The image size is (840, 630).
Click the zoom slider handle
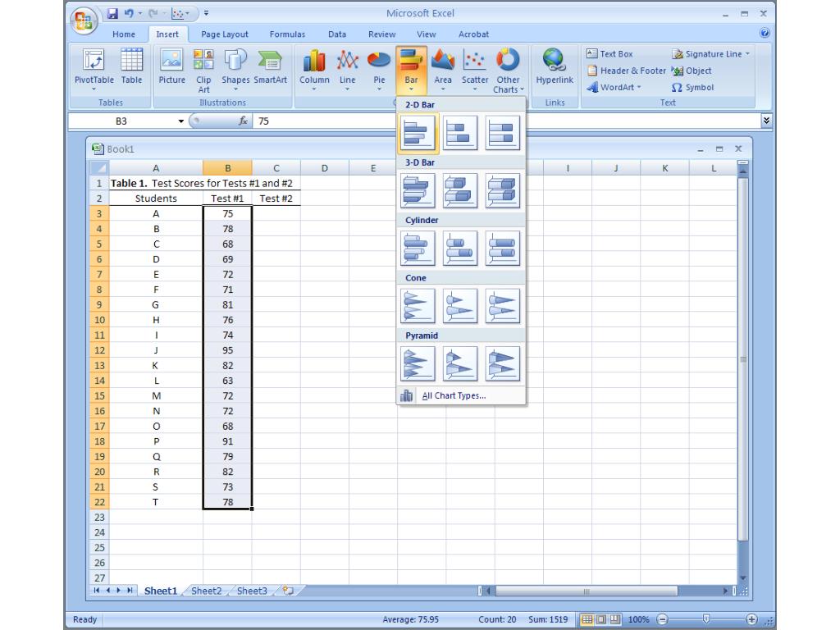pos(706,619)
